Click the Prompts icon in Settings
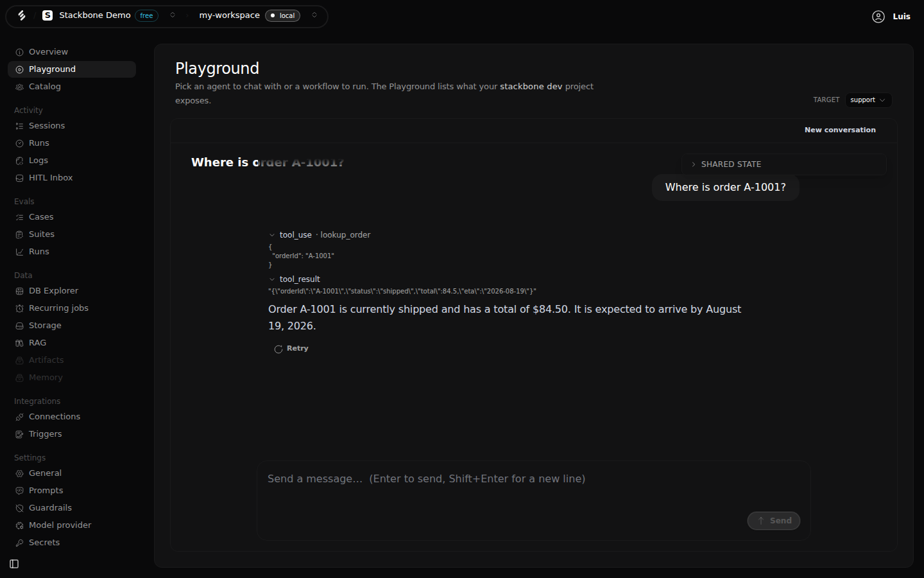Viewport: 924px width, 578px height. 19,491
